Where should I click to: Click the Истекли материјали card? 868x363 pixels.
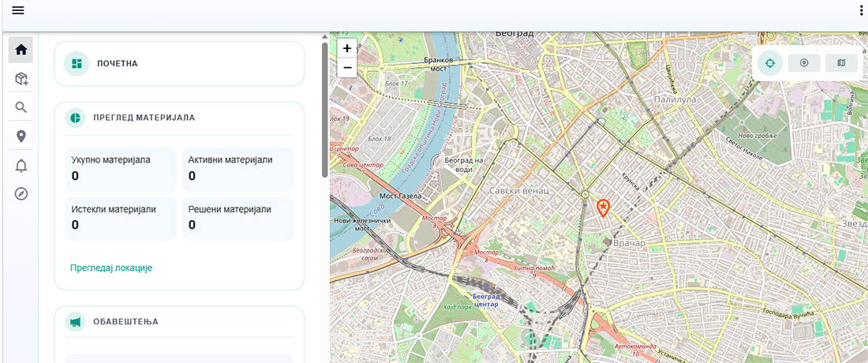click(121, 219)
